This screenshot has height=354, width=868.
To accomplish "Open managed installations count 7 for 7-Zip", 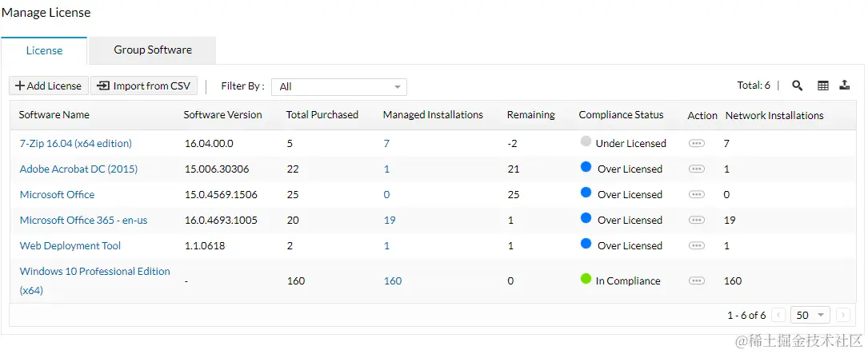I will [x=386, y=143].
